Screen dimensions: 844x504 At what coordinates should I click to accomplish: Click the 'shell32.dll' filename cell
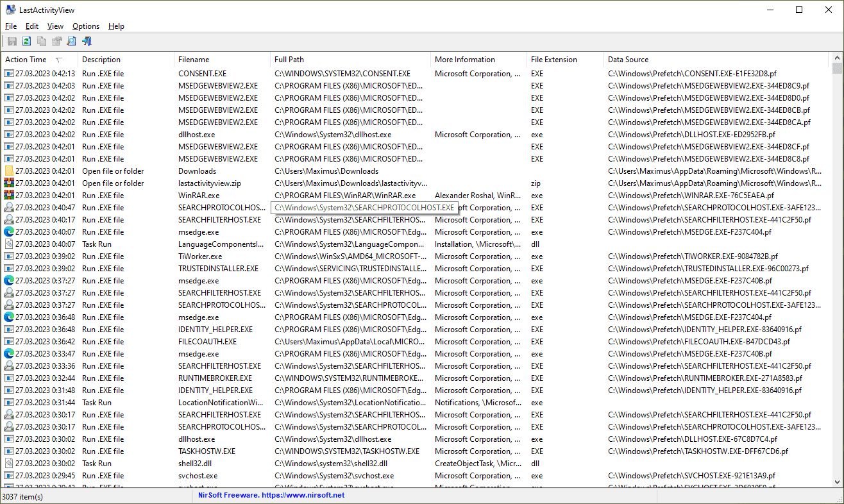195,464
